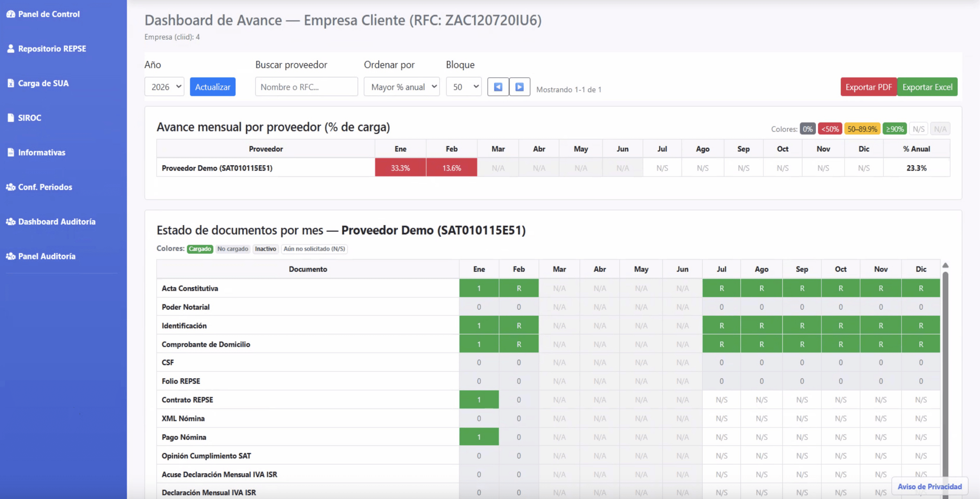This screenshot has width=980, height=499.
Task: Click Acta Constitutiva Ene cell
Action: pyautogui.click(x=479, y=288)
